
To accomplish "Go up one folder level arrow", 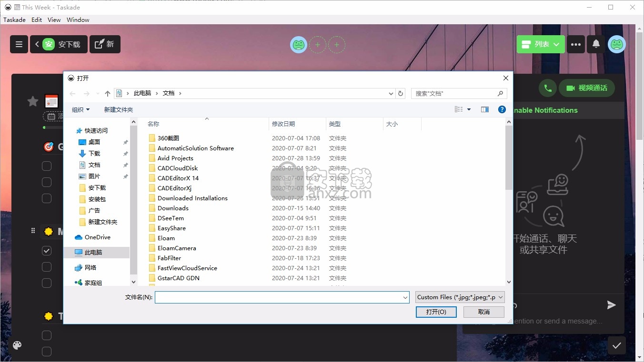I will point(108,94).
